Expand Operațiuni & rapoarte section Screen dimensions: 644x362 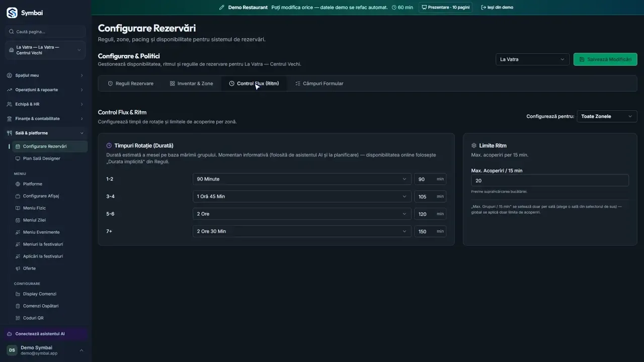tap(45, 90)
